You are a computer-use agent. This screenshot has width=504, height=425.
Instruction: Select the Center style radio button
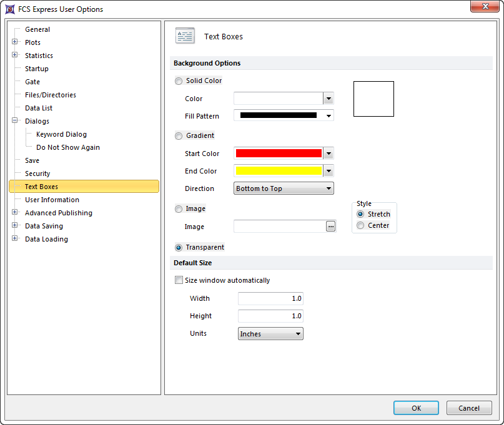[x=360, y=225]
